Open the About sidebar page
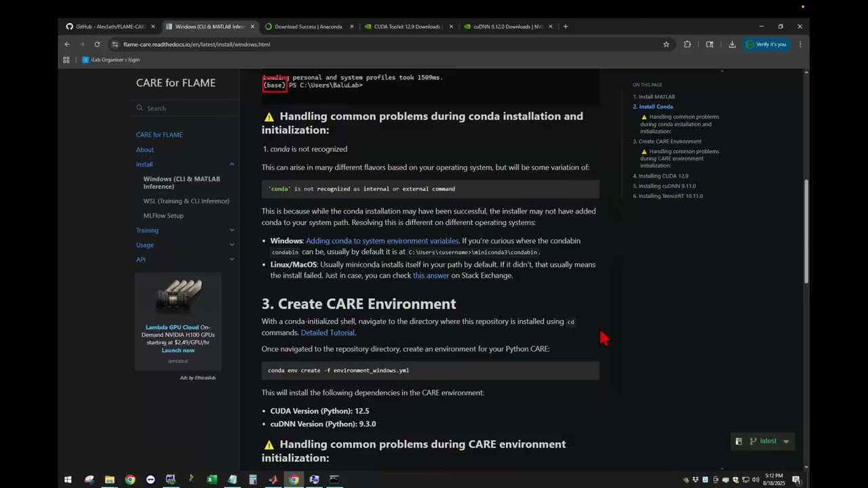The height and width of the screenshot is (488, 868). coord(145,150)
